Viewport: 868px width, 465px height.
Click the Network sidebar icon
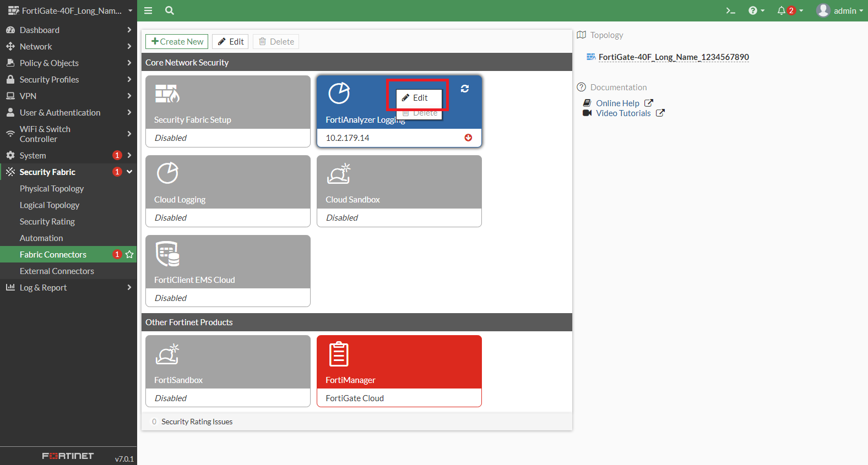click(10, 46)
